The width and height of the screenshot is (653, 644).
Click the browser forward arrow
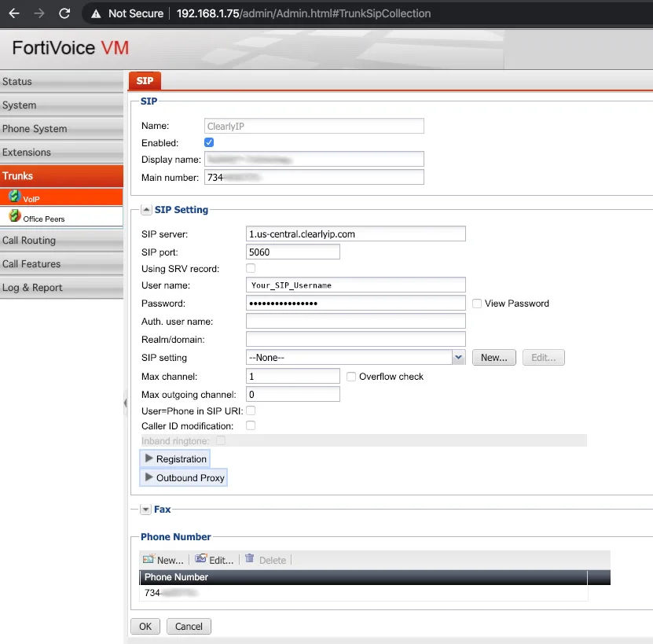tap(39, 13)
